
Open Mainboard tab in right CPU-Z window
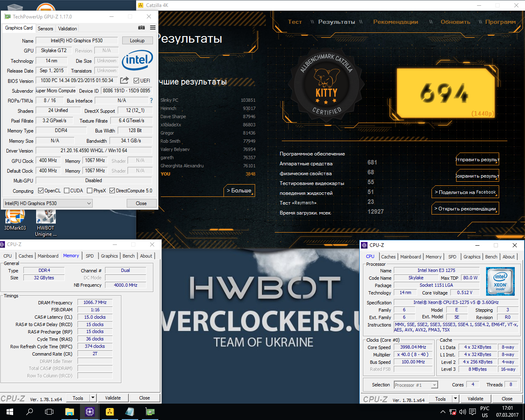pos(411,257)
